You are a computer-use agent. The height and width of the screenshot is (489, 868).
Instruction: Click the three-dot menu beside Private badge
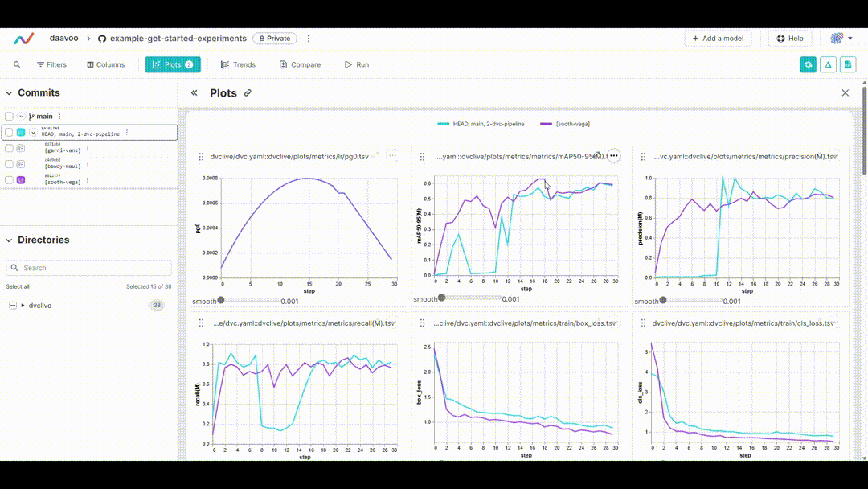pos(309,39)
